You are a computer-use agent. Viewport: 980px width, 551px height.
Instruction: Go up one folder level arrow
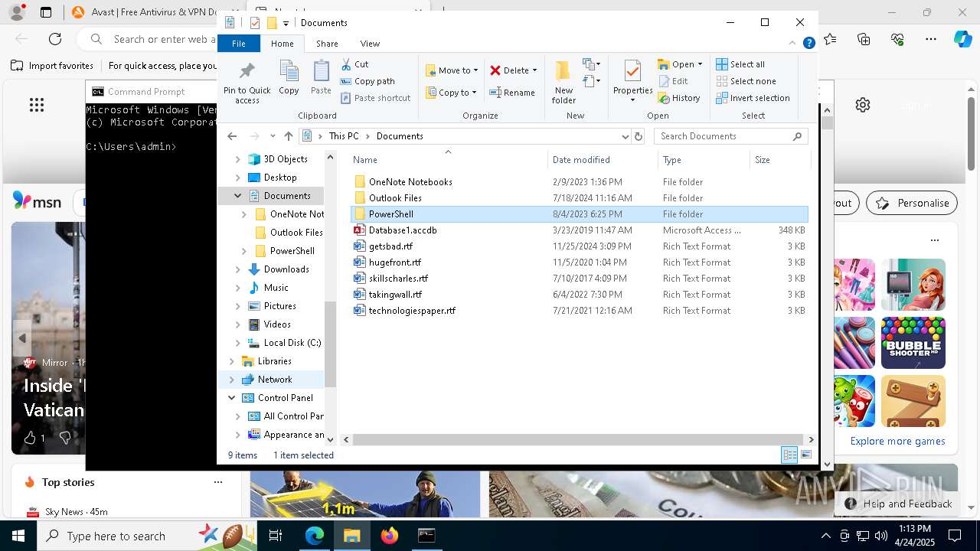point(288,136)
